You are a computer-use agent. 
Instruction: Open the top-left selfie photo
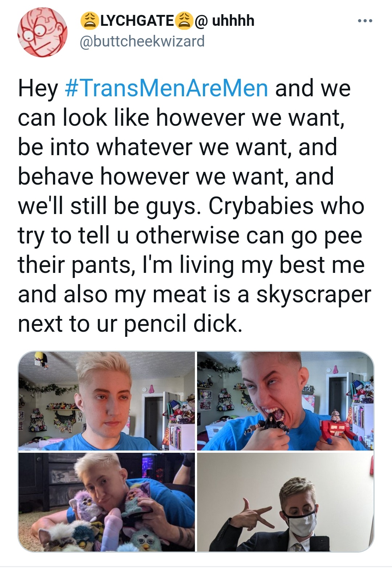pyautogui.click(x=106, y=401)
